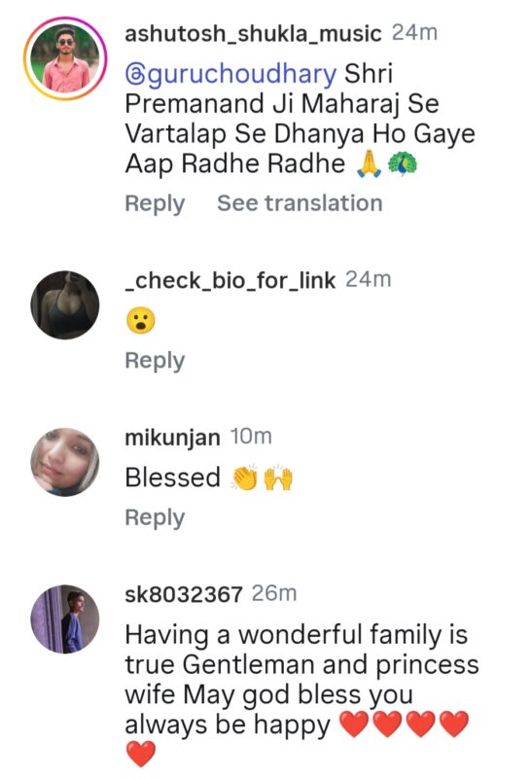Click the raised hands emoji

pyautogui.click(x=278, y=477)
